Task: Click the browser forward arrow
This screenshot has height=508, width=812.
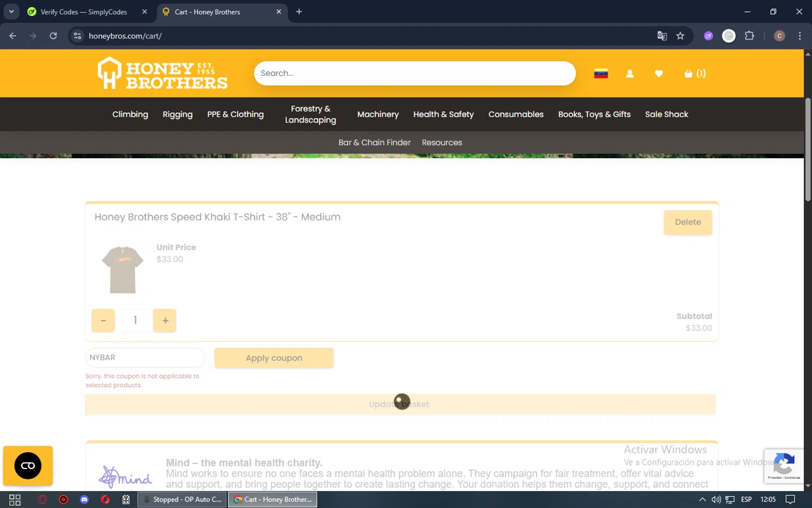Action: (x=33, y=36)
